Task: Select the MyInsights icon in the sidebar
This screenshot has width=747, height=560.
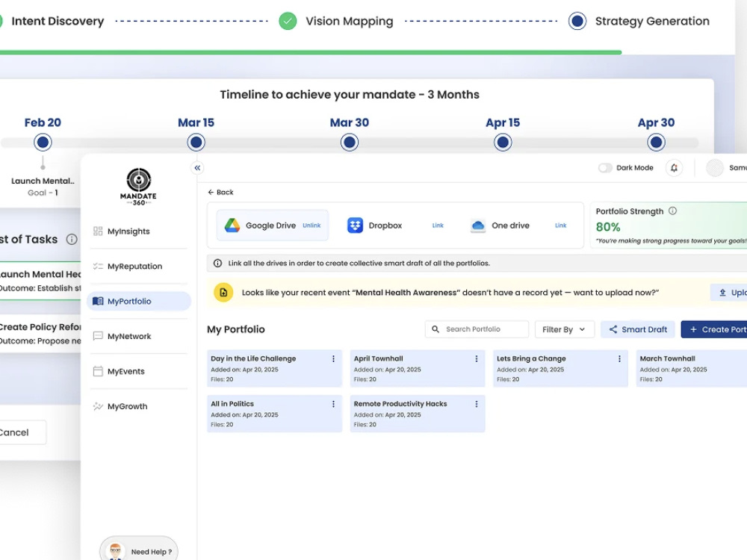Action: 97,231
